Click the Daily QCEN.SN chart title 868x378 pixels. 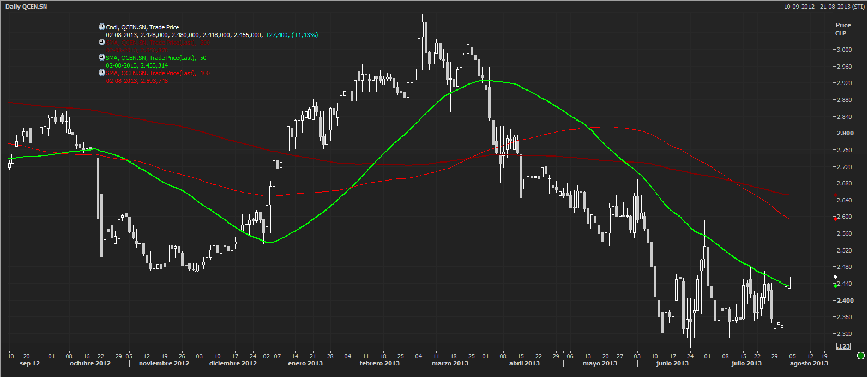(x=26, y=7)
